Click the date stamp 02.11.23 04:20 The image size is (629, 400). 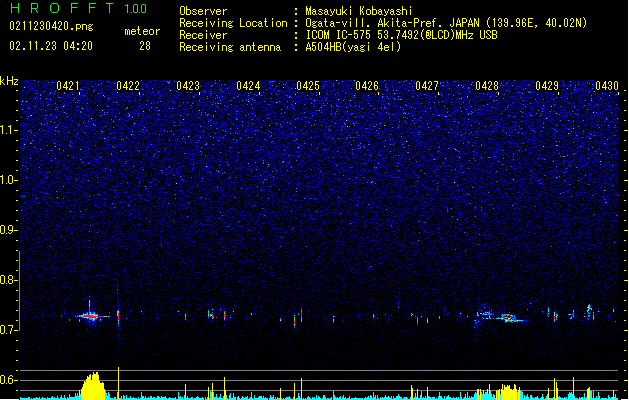point(51,46)
